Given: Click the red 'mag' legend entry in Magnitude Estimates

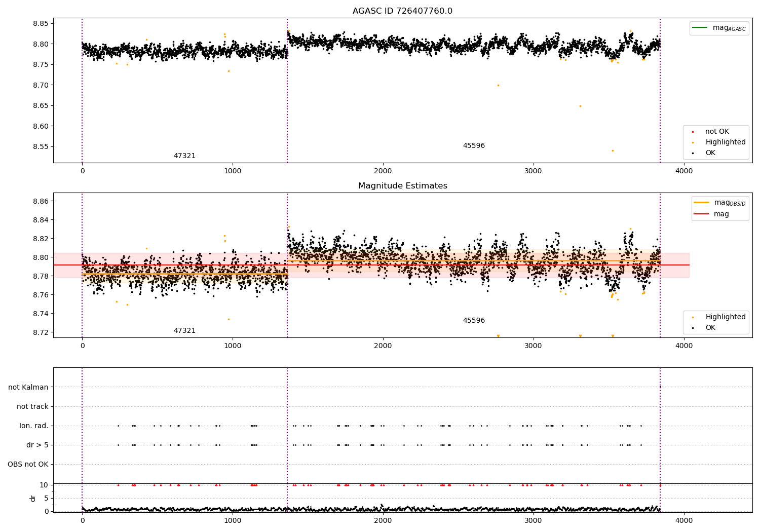Looking at the screenshot, I should coord(712,214).
